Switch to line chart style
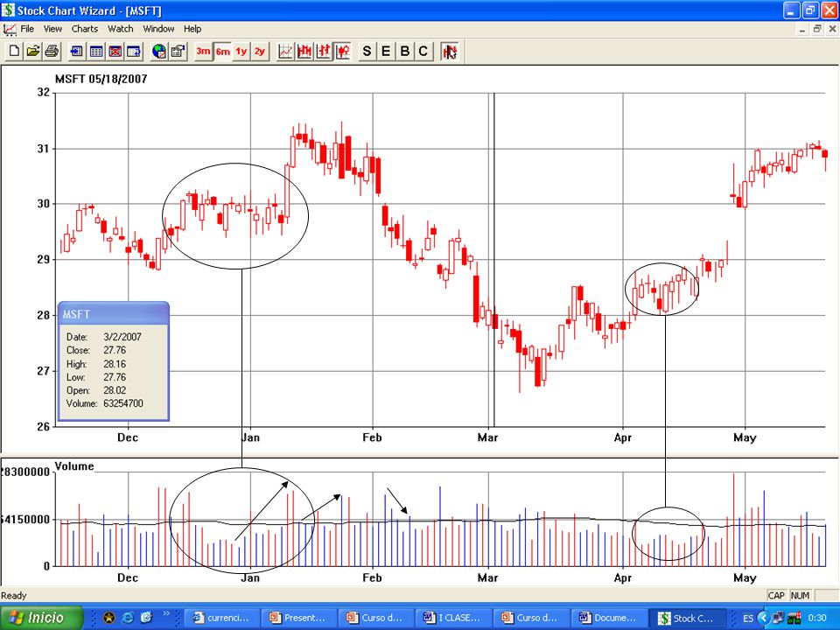Image resolution: width=840 pixels, height=630 pixels. (x=285, y=52)
